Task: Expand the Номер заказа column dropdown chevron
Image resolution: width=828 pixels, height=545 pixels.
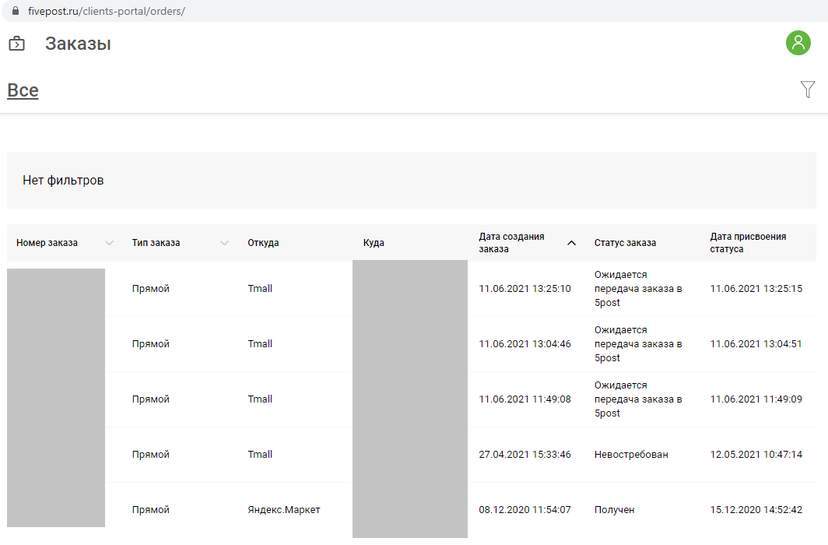Action: 109,243
